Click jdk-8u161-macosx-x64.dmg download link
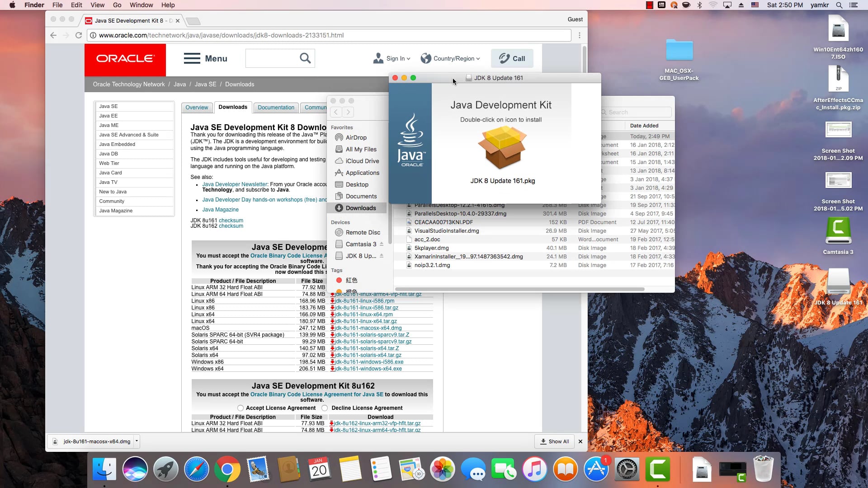The width and height of the screenshot is (868, 488). point(368,328)
